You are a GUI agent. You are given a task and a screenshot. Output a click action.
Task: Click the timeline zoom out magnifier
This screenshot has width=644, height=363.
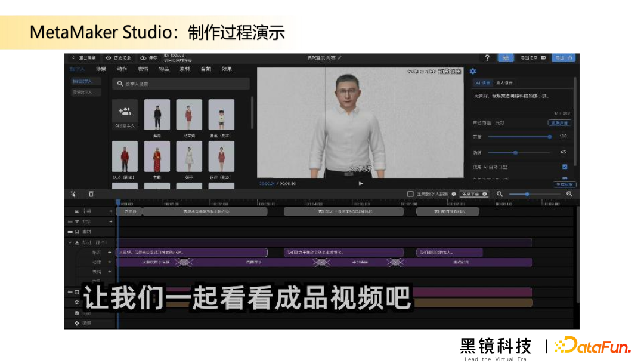500,194
